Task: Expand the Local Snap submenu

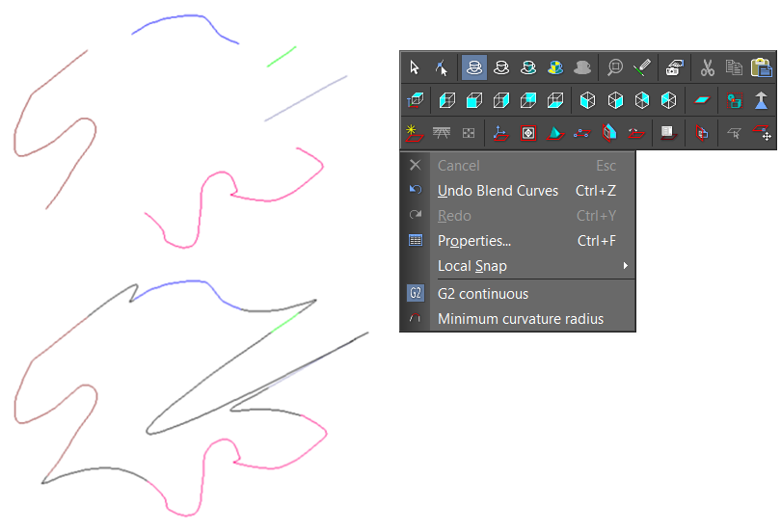Action: tap(518, 266)
